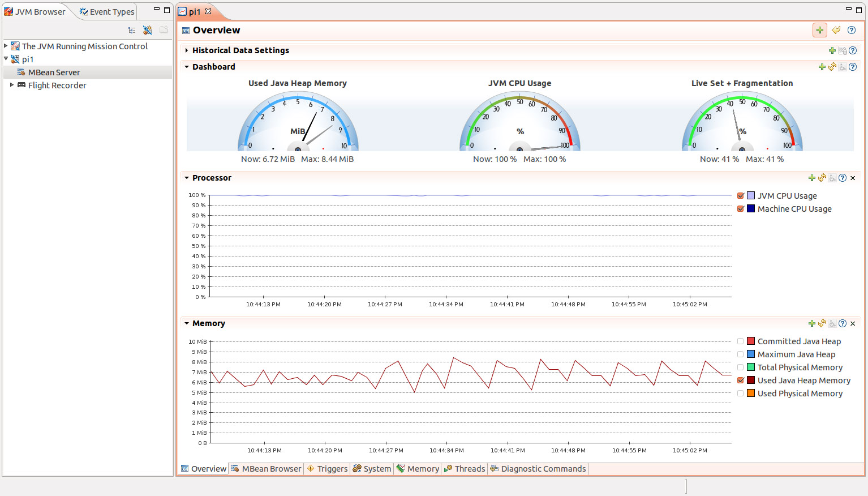This screenshot has width=868, height=496.
Task: Open the MBean Browser tab
Action: tap(266, 469)
